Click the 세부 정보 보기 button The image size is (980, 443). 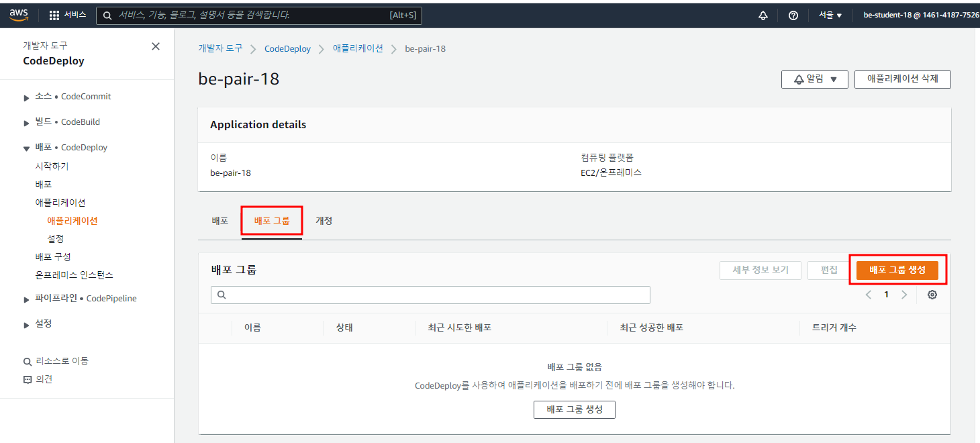(761, 270)
